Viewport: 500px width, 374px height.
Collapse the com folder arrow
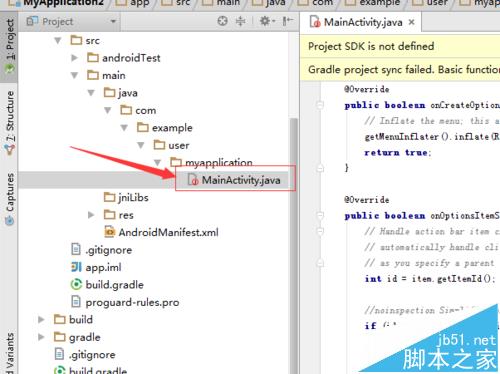108,110
